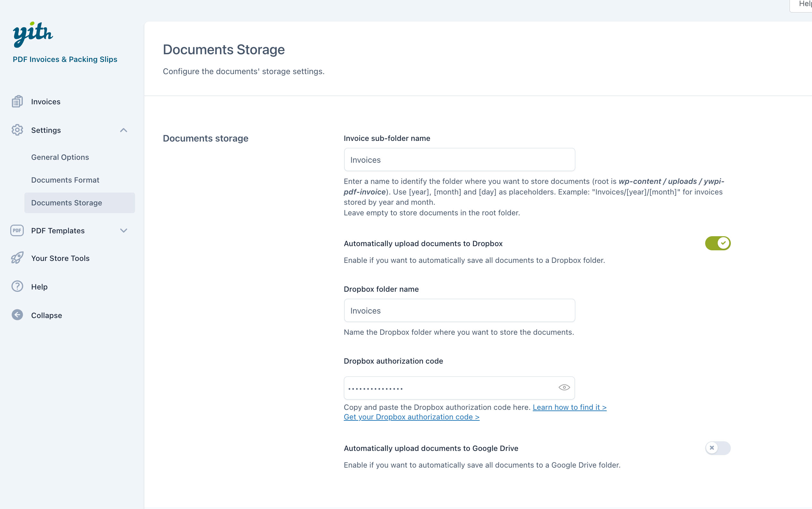Enable automatic upload to Google Drive
Screen dimensions: 812x509
pos(717,448)
